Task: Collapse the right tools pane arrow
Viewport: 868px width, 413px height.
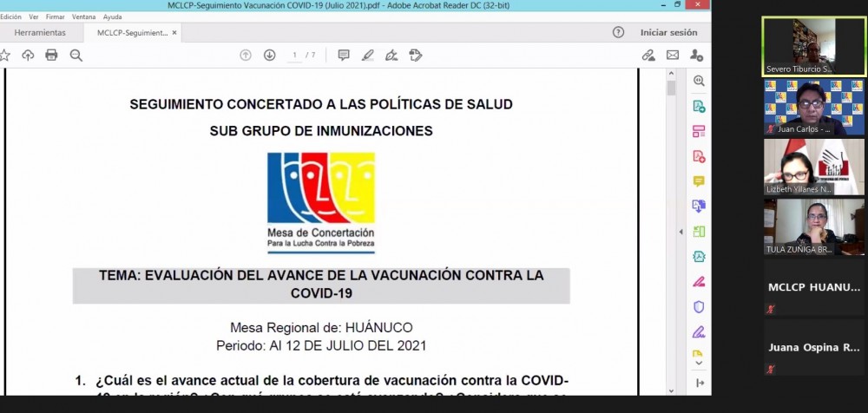Action: point(681,232)
